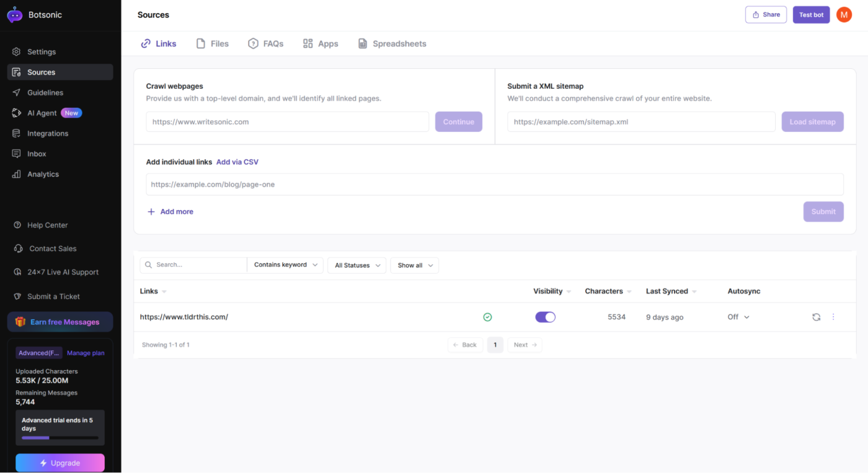Click the AI Agent icon
The width and height of the screenshot is (868, 473).
[17, 113]
